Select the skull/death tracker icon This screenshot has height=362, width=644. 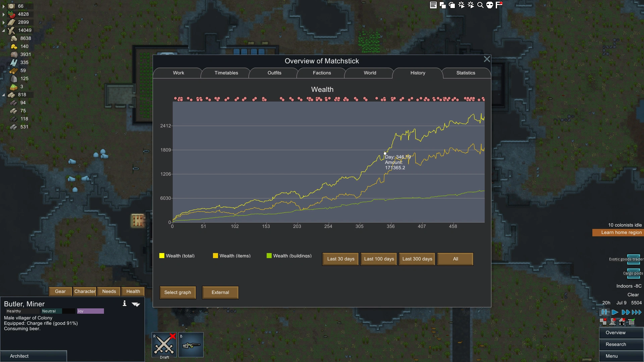[490, 5]
